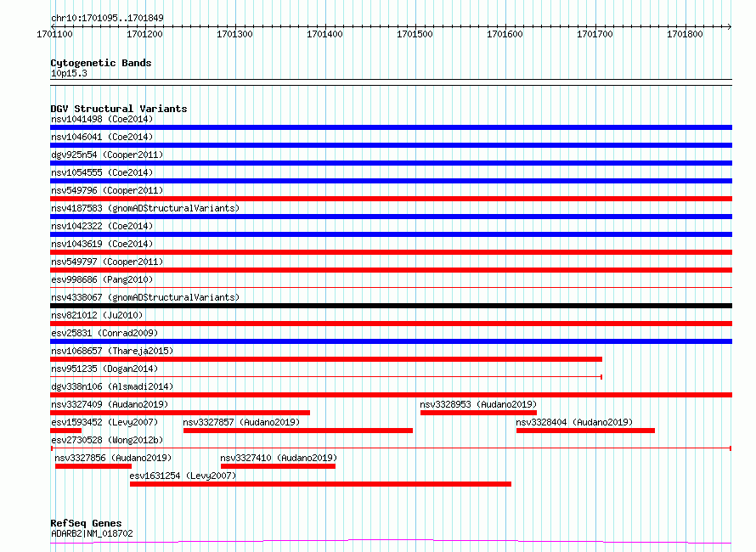Viewport: 756px width, 552px height.
Task: Click the nsv549797 (Cooper2011) label
Action: [107, 262]
